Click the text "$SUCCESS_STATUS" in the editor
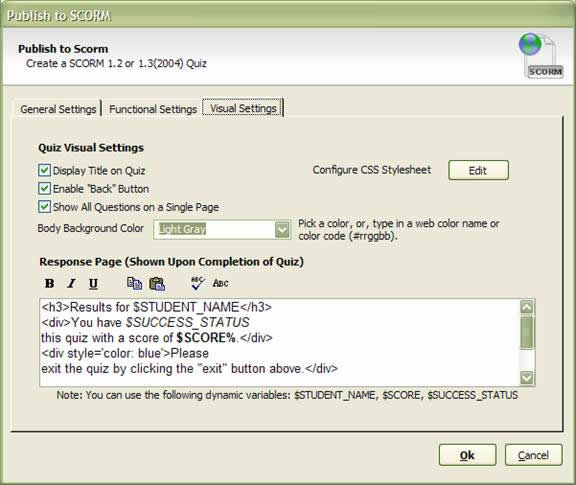The image size is (576, 485). (187, 322)
